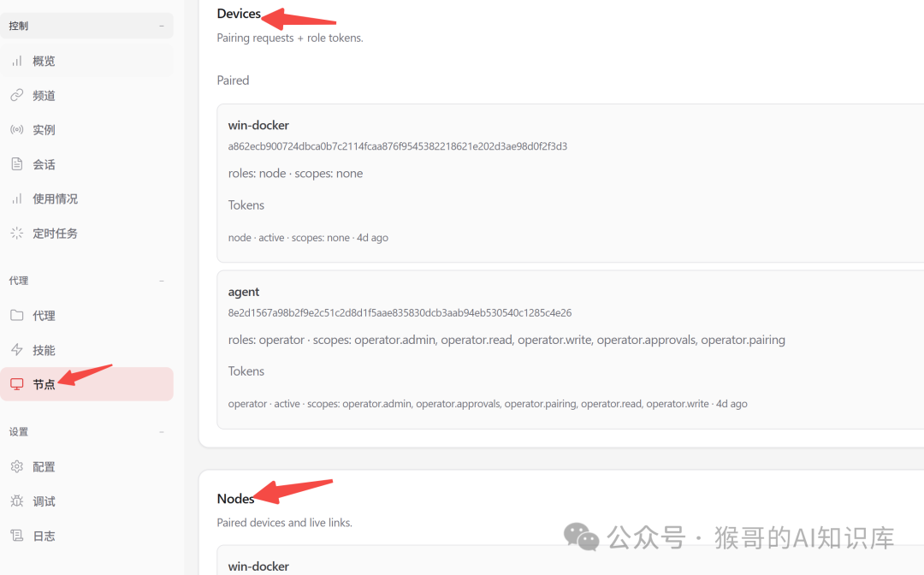Click the 技能 lightning bolt icon

click(x=17, y=349)
